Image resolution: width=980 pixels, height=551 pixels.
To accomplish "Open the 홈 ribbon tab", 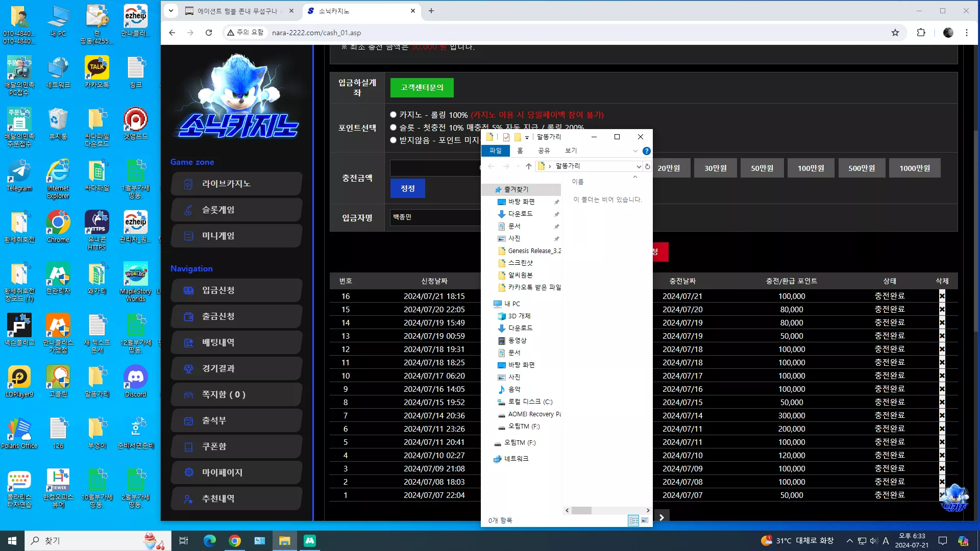I will coord(520,151).
